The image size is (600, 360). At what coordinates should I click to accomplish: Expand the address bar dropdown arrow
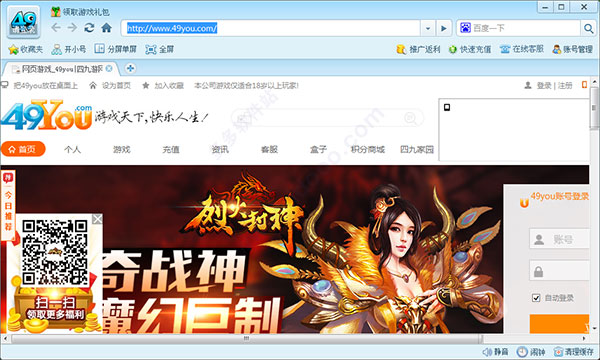(x=428, y=28)
